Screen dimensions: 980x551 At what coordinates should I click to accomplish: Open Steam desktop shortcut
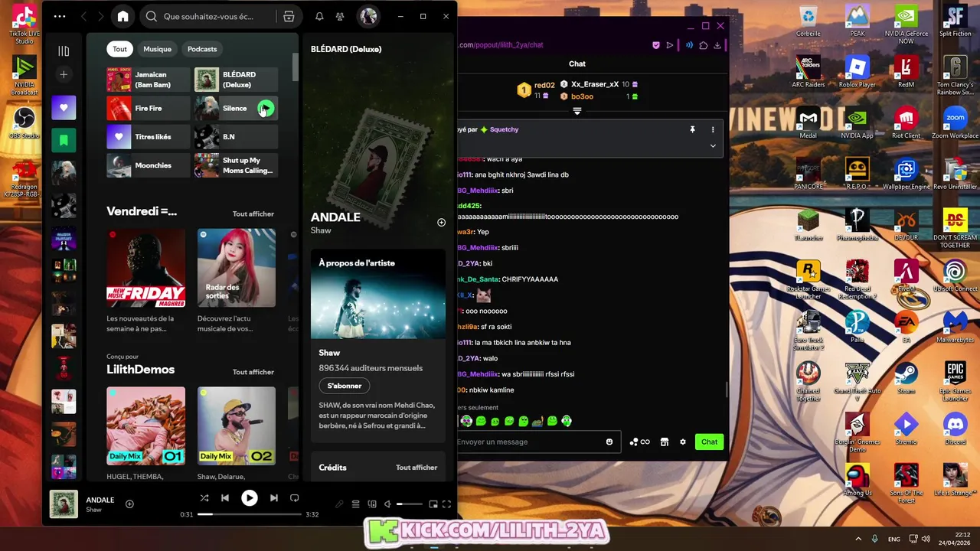[x=906, y=377]
